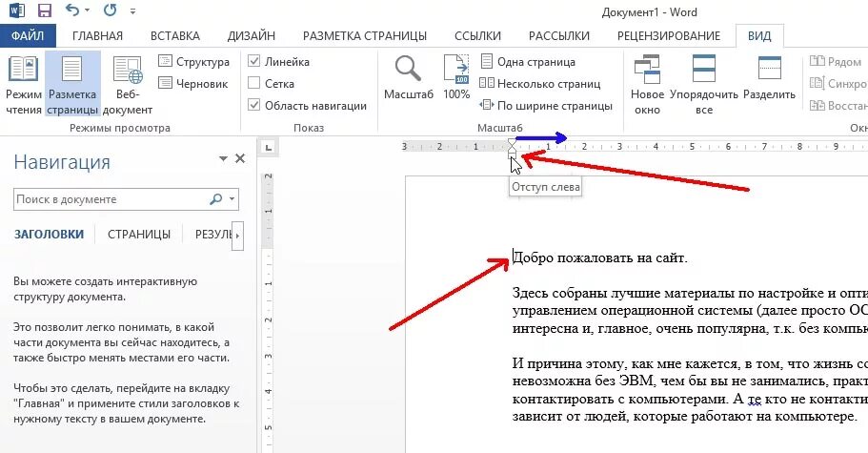Switch to the ССЫЛКИ tab
The width and height of the screenshot is (868, 453).
coord(477,36)
